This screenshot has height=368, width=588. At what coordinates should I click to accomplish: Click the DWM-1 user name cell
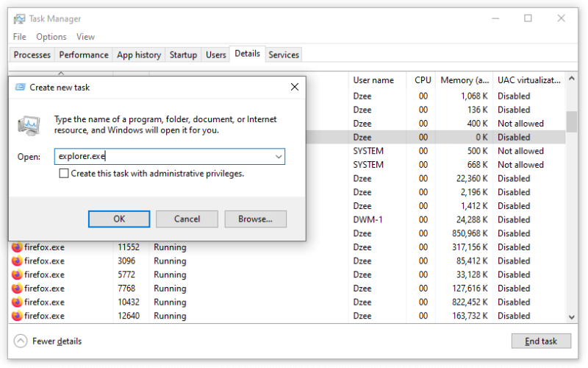tap(368, 219)
